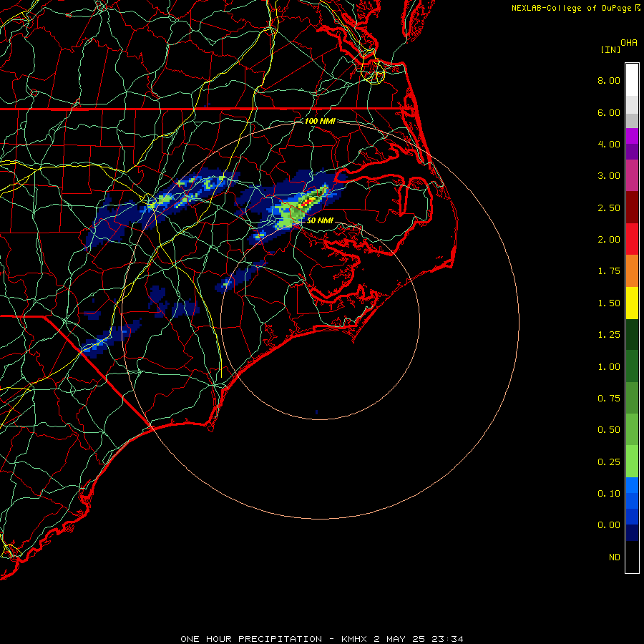Click the 0.50 legend value
This screenshot has height=644, width=644.
coord(609,430)
